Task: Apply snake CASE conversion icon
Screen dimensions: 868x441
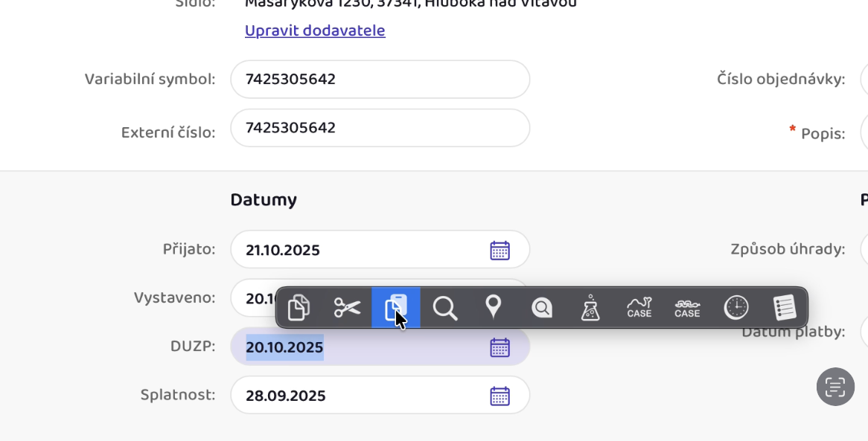Action: point(687,307)
